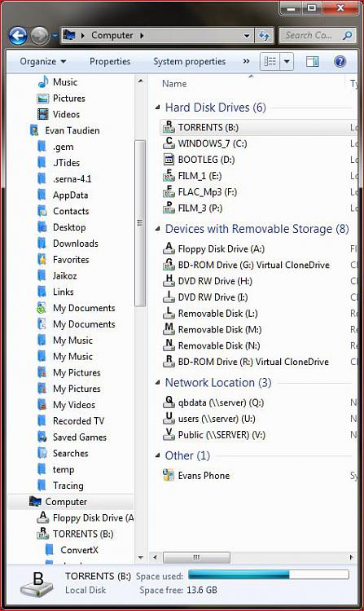
Task: Collapse the Network Location group
Action: click(x=157, y=383)
